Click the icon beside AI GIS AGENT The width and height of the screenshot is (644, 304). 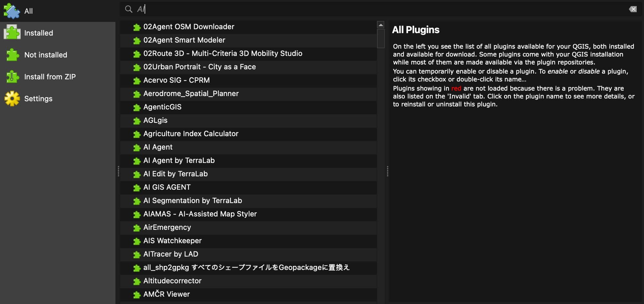point(137,188)
